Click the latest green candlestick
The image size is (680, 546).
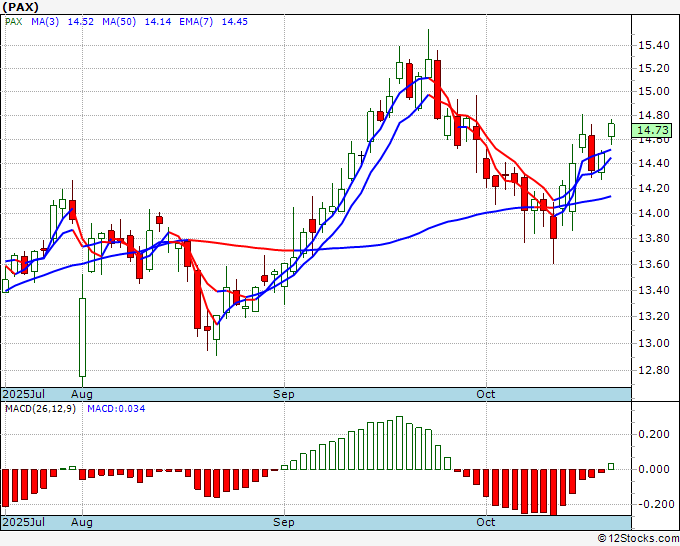pyautogui.click(x=612, y=129)
